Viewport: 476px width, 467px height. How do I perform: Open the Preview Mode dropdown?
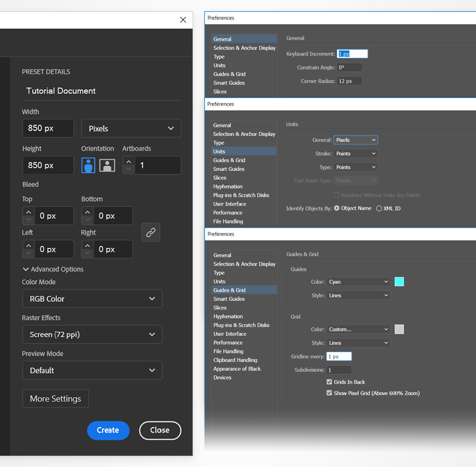pos(92,370)
